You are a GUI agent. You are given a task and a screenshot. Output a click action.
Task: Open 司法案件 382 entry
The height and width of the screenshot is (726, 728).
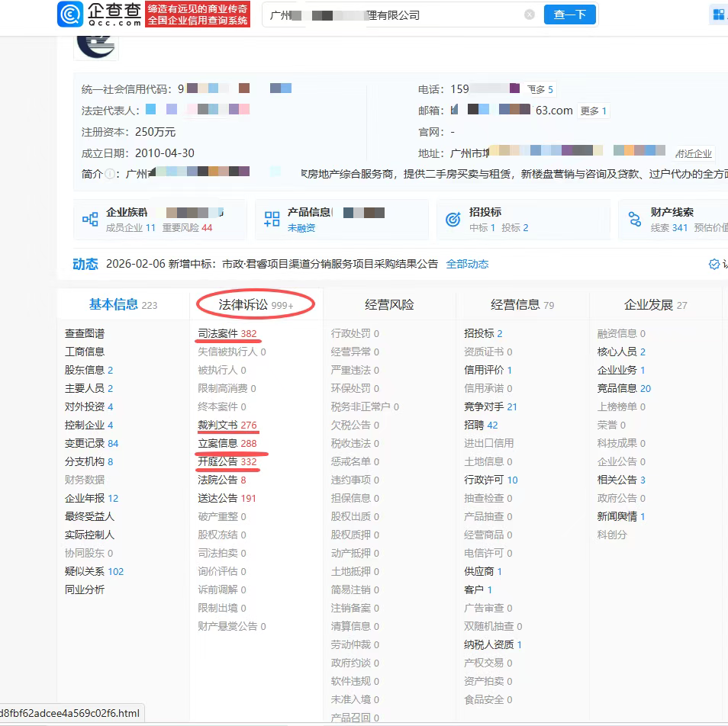click(227, 333)
